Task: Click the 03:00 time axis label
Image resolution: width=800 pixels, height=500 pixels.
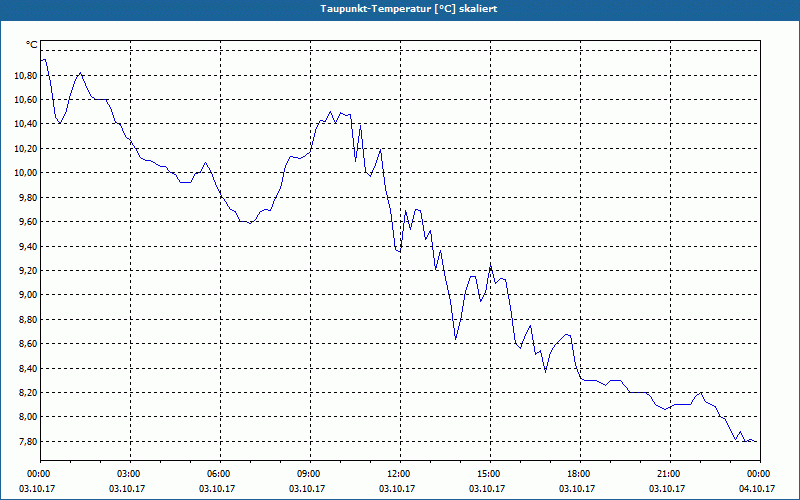Action: (x=131, y=474)
